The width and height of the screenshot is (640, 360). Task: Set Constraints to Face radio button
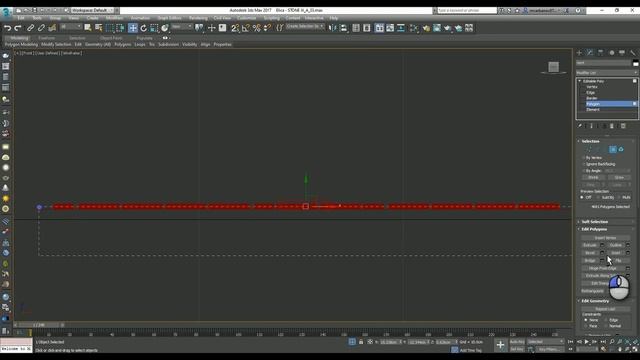pyautogui.click(x=586, y=326)
